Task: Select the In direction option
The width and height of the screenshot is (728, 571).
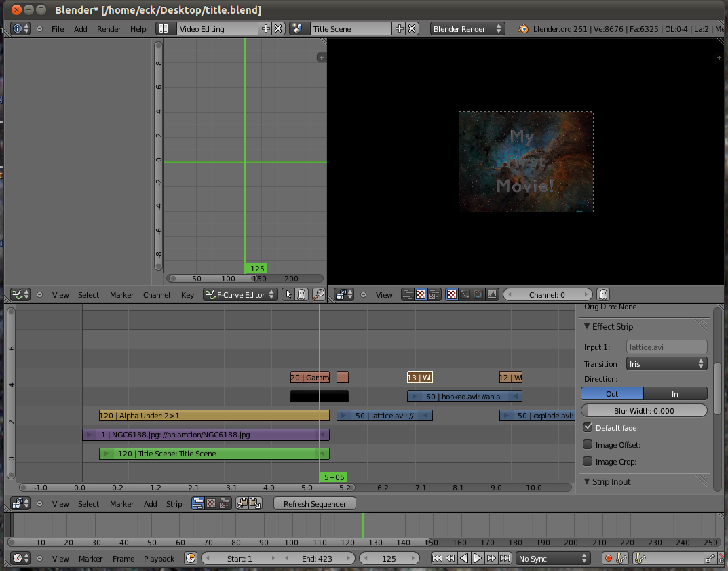Action: coord(675,394)
